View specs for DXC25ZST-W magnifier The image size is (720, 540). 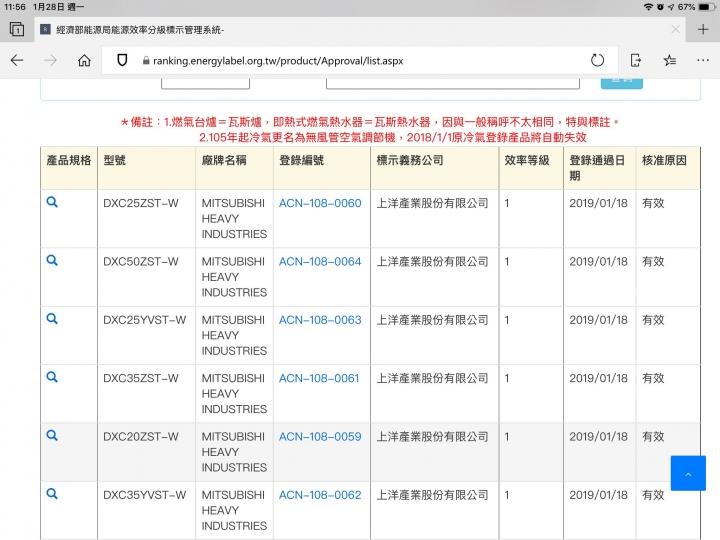point(52,202)
